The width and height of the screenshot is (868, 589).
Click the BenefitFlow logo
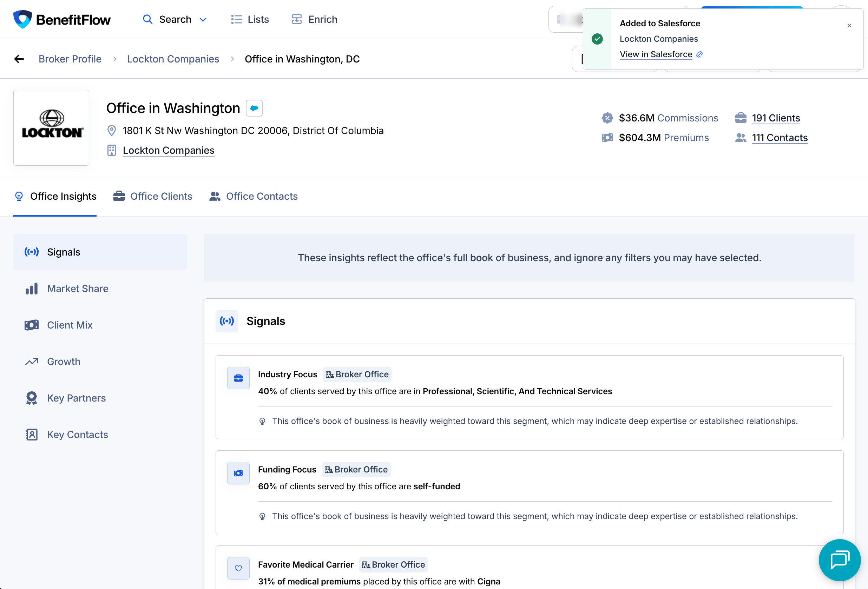[62, 19]
